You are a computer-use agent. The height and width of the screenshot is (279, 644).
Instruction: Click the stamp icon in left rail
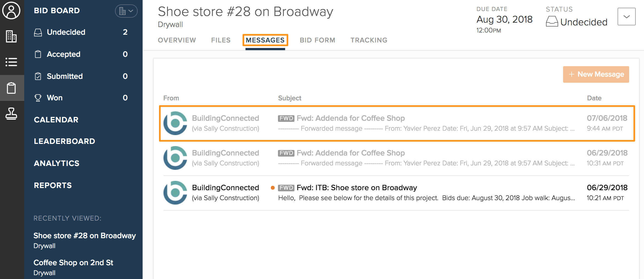tap(11, 114)
